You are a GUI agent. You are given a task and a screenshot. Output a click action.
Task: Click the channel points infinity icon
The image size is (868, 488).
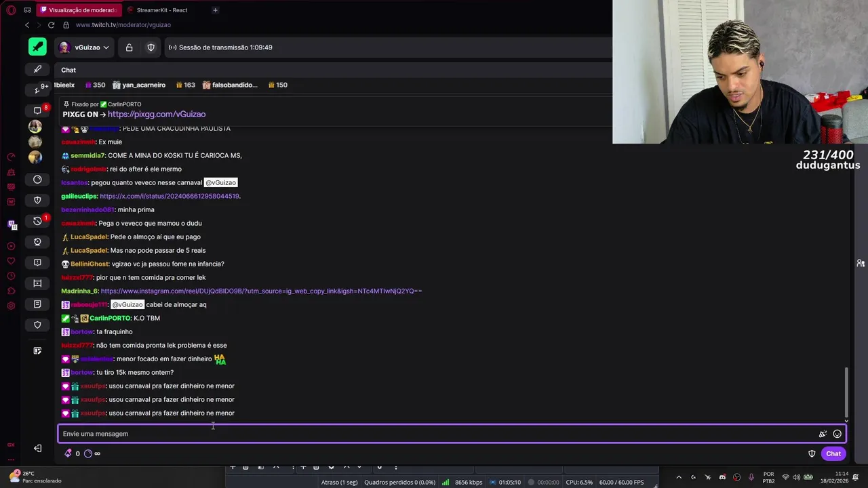92,453
